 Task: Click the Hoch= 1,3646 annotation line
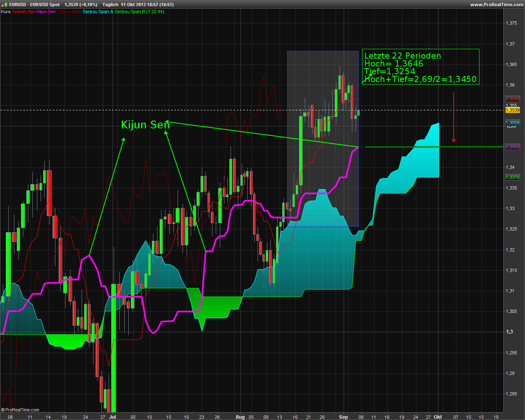coord(394,64)
